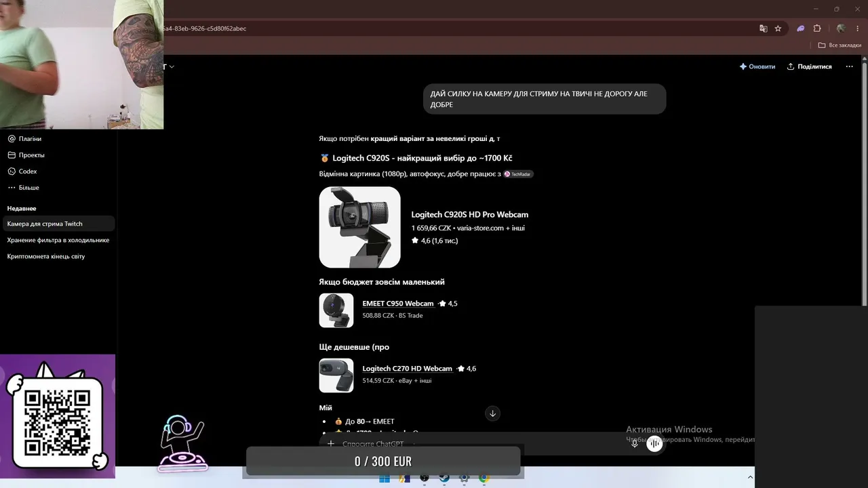Viewport: 868px width, 488px height.
Task: Click the 'Якщо бюджет зовсім маленький' heading
Action: [382, 282]
